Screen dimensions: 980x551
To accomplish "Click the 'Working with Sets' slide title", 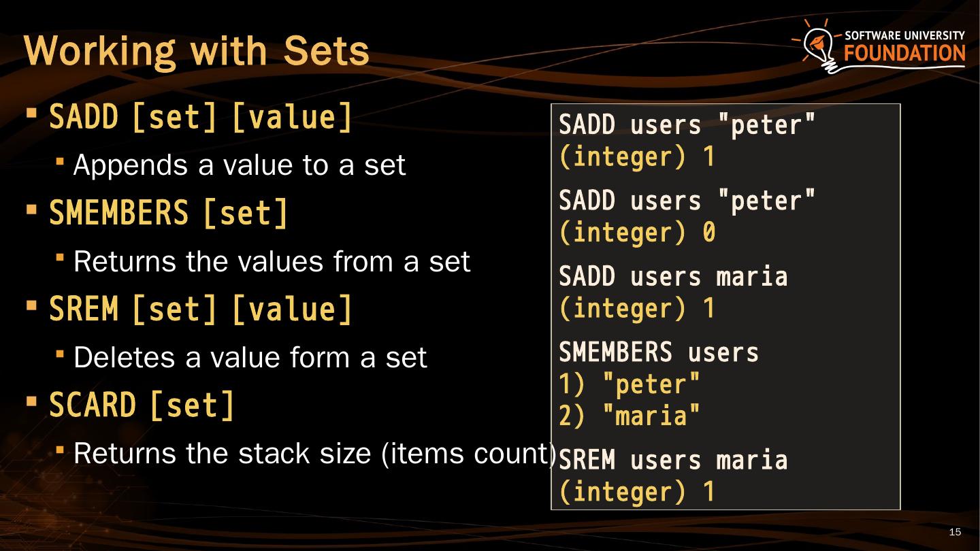I will pos(196,50).
